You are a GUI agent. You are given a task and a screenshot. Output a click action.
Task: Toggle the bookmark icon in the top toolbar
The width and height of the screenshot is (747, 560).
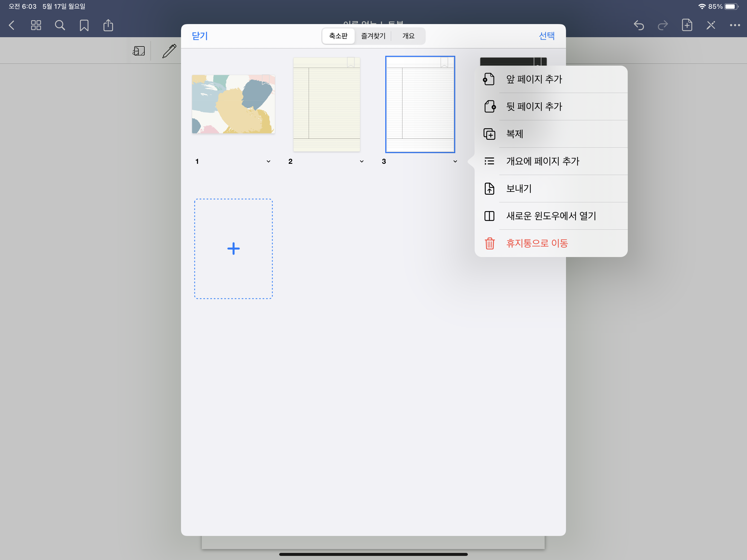coord(84,25)
